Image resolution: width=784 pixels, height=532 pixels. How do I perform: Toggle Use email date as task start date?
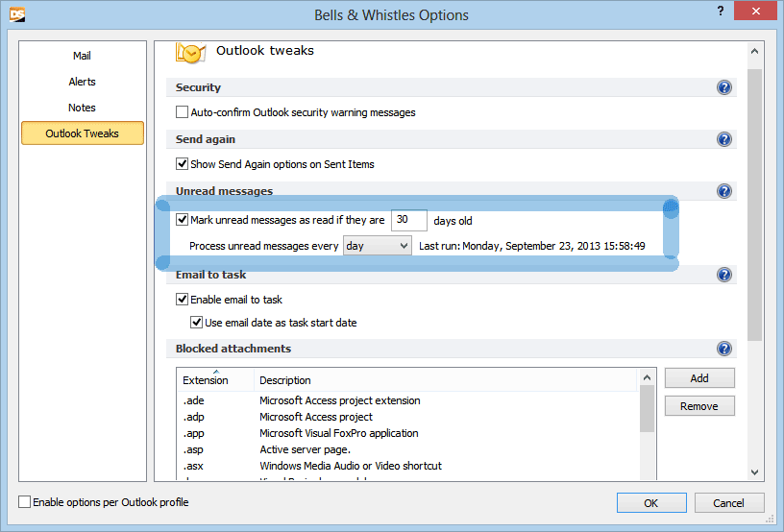coord(197,323)
